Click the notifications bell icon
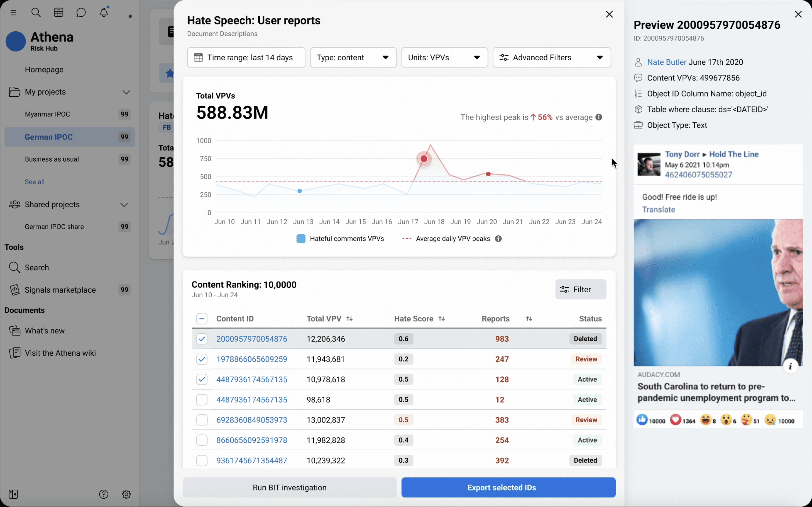This screenshot has height=507, width=812. 104,13
